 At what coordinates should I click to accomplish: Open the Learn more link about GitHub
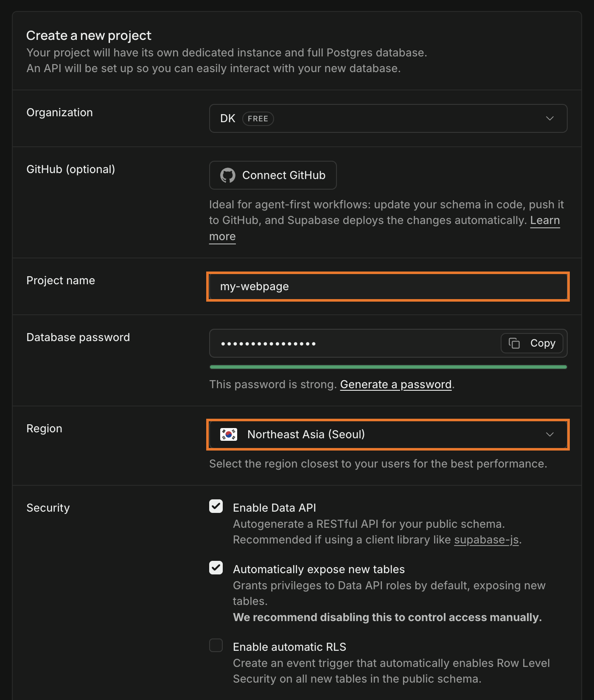coord(545,221)
